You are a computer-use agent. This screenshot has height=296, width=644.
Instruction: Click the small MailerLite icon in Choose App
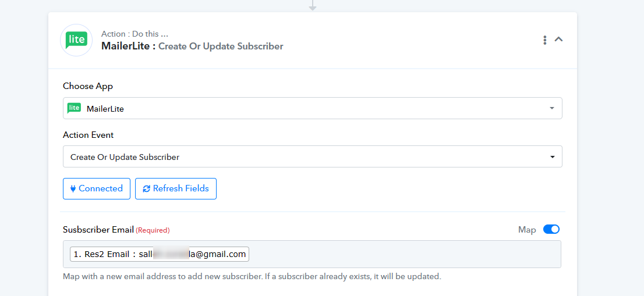74,108
